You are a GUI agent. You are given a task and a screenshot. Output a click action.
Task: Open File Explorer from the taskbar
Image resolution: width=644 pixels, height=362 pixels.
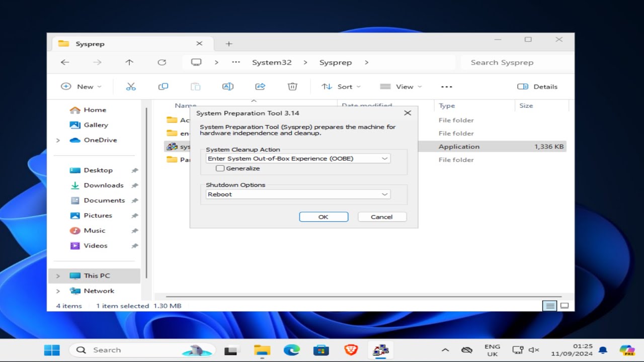(262, 350)
